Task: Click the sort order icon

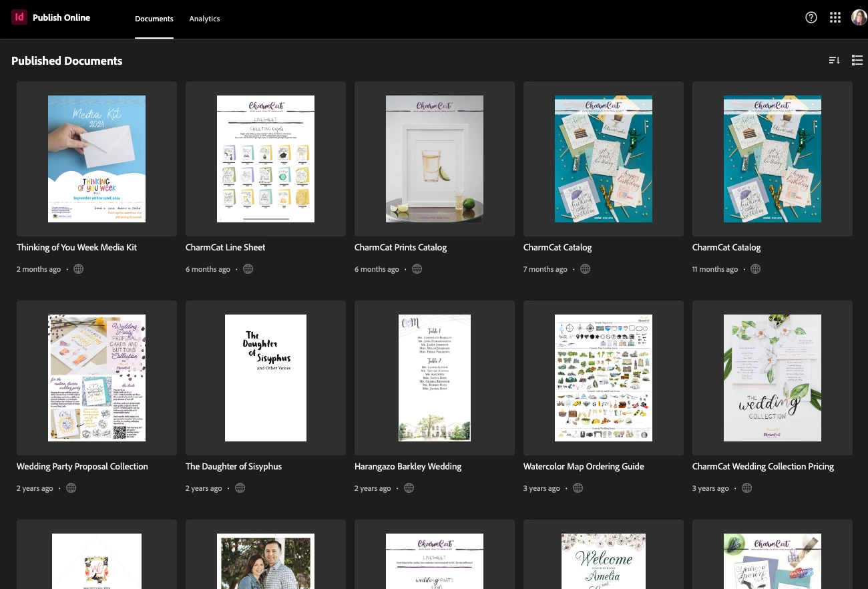Action: (834, 61)
